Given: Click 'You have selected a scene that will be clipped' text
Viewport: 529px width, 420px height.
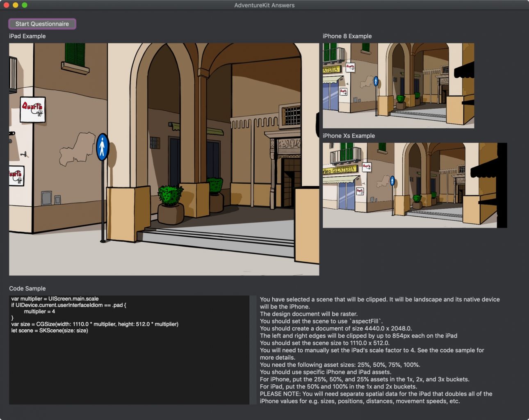Looking at the screenshot, I should click(x=323, y=299).
